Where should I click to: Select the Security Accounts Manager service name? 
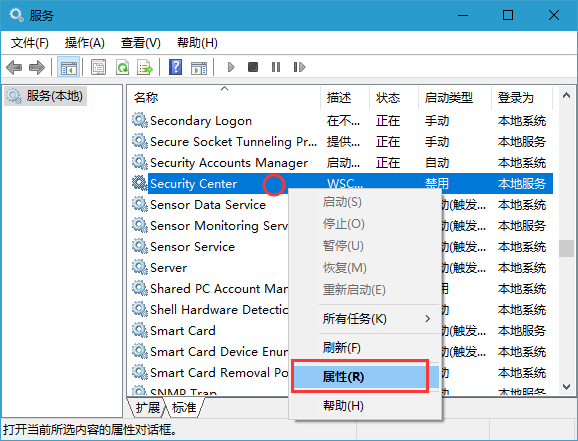(x=229, y=163)
